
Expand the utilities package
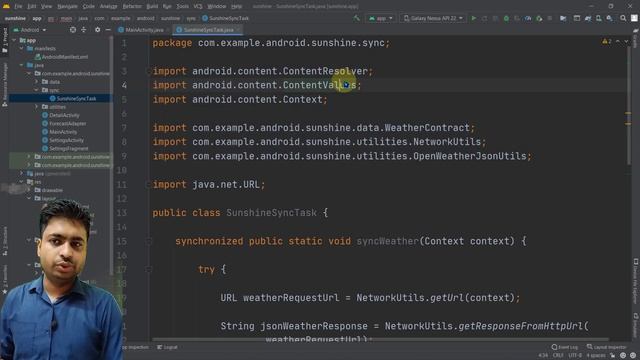[36, 107]
